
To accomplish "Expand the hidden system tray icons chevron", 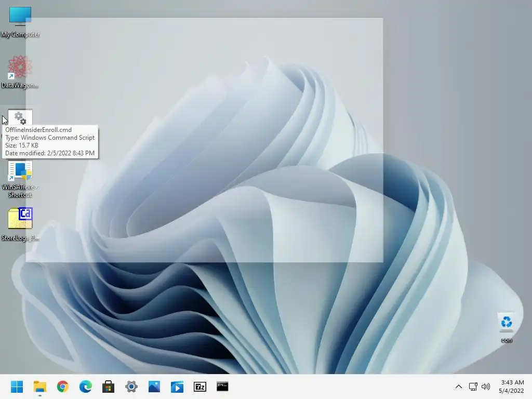I will (x=458, y=387).
